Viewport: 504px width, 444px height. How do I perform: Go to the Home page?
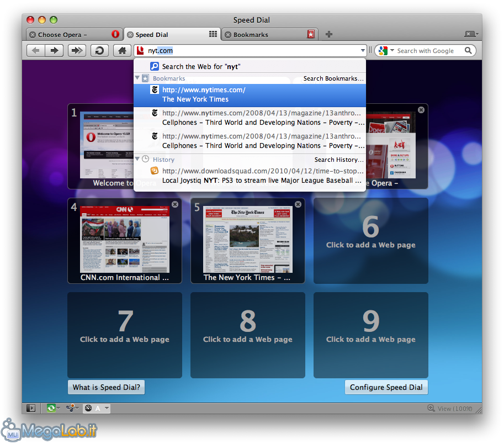pos(122,51)
